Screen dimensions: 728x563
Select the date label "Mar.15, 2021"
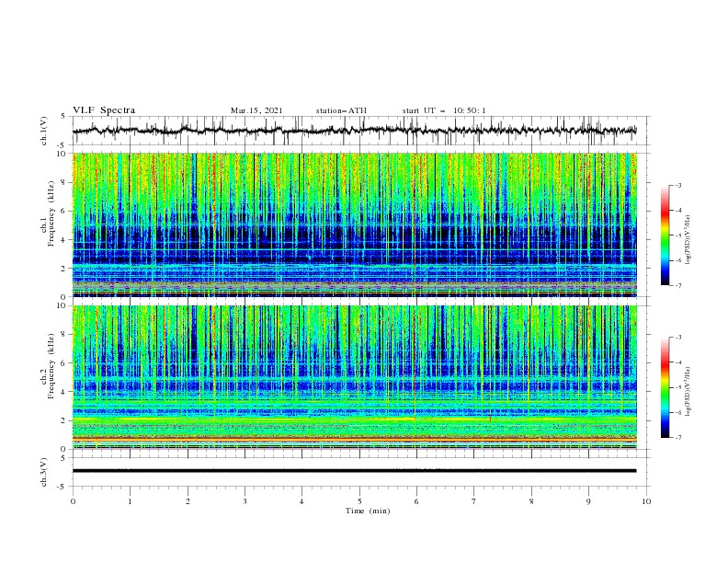(256, 110)
